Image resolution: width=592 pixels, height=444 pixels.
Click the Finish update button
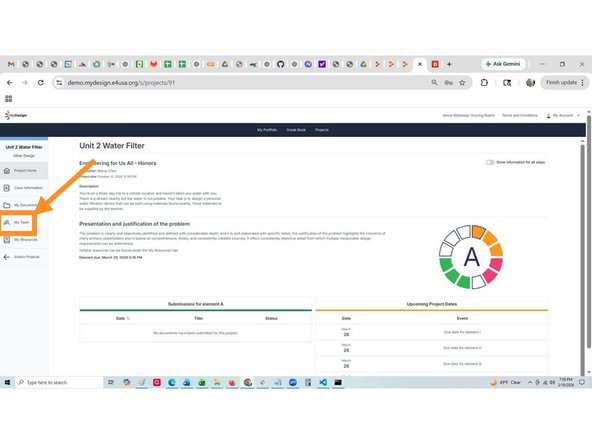(561, 83)
